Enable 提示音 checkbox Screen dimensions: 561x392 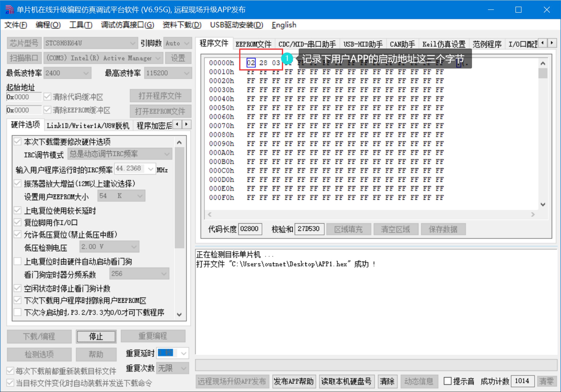pos(448,381)
